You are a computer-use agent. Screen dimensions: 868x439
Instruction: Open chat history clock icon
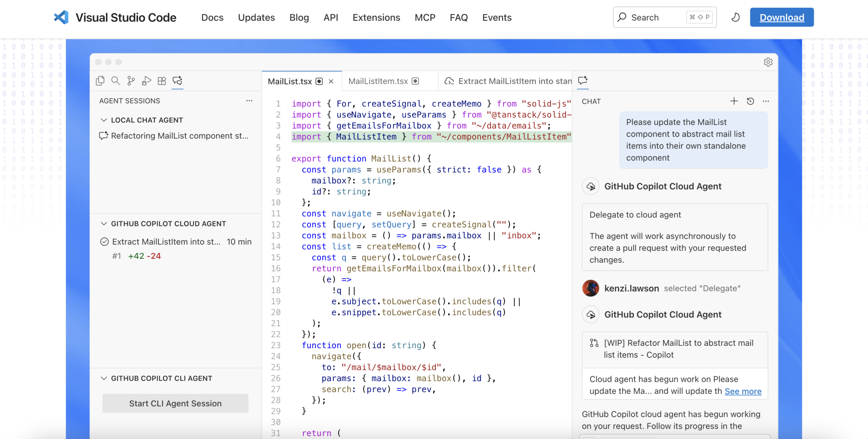click(750, 101)
